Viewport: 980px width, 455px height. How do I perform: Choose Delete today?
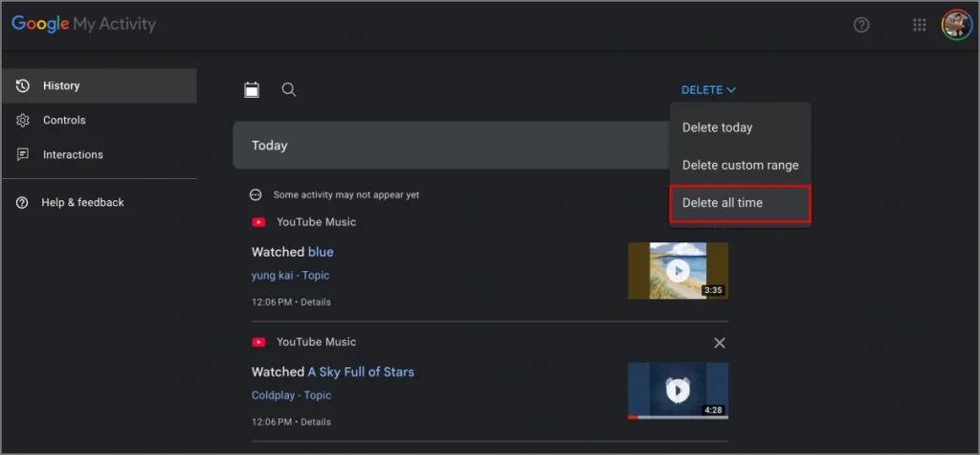(x=741, y=127)
